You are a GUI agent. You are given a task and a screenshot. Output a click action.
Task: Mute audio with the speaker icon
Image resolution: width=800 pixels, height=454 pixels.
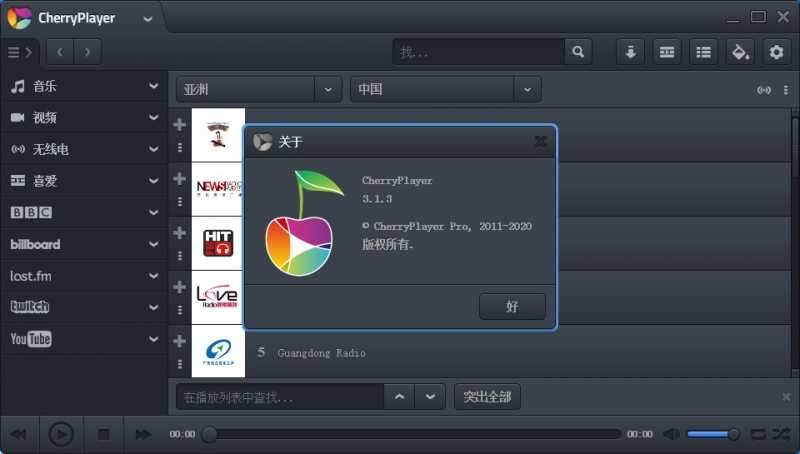tap(671, 434)
